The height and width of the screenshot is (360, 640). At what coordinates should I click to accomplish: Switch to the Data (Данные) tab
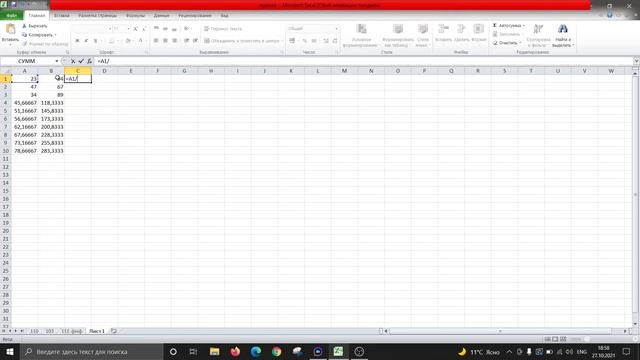[162, 16]
